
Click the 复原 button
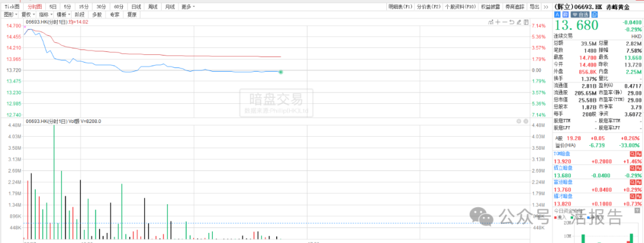click(x=132, y=14)
